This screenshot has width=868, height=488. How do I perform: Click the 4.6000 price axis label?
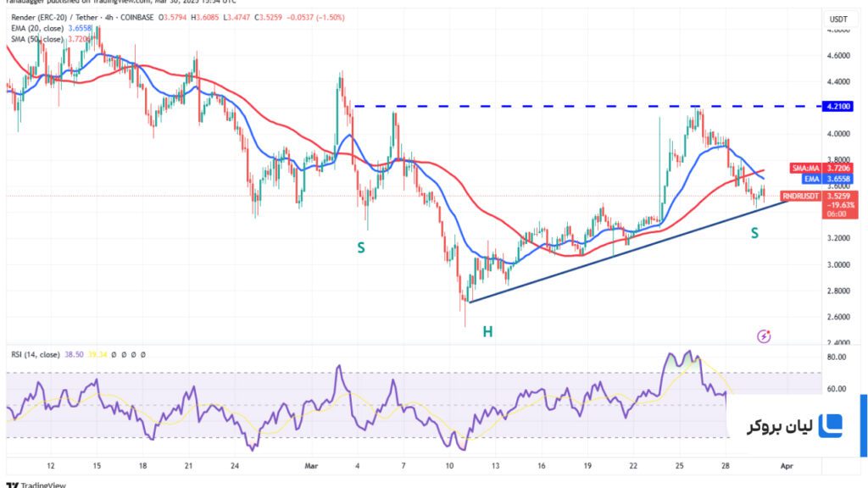(x=838, y=56)
